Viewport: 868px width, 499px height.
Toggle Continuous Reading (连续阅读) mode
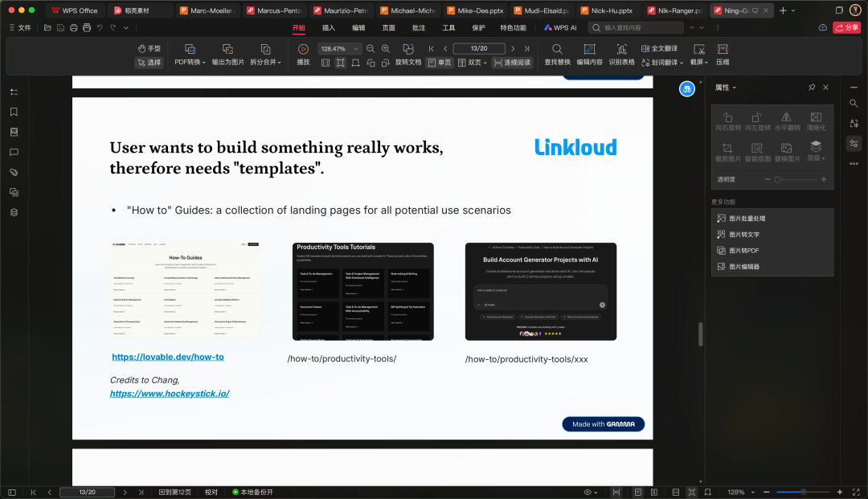point(512,63)
